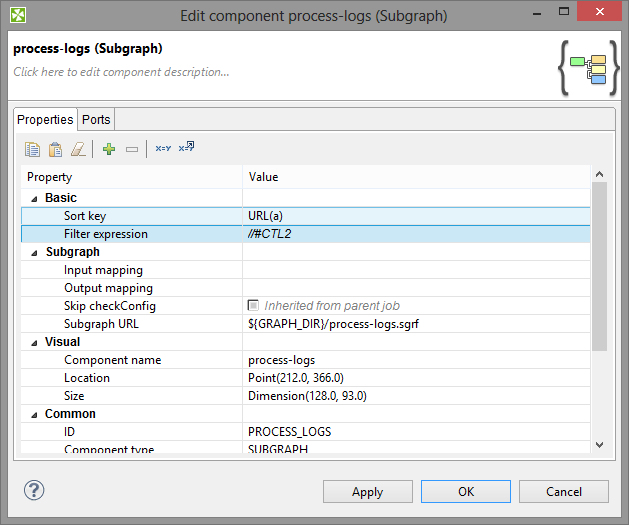The width and height of the screenshot is (629, 525).
Task: Collapse the Visual property group
Action: 34,342
